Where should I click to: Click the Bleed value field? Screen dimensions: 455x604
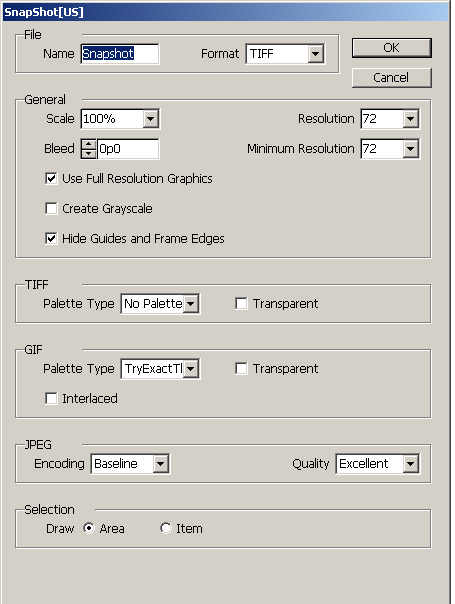(x=128, y=149)
